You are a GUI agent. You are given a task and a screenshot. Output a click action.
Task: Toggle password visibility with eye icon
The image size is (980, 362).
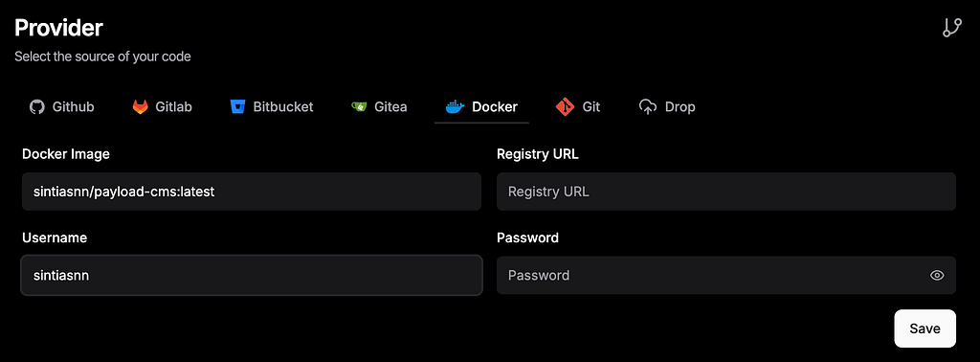pyautogui.click(x=936, y=275)
